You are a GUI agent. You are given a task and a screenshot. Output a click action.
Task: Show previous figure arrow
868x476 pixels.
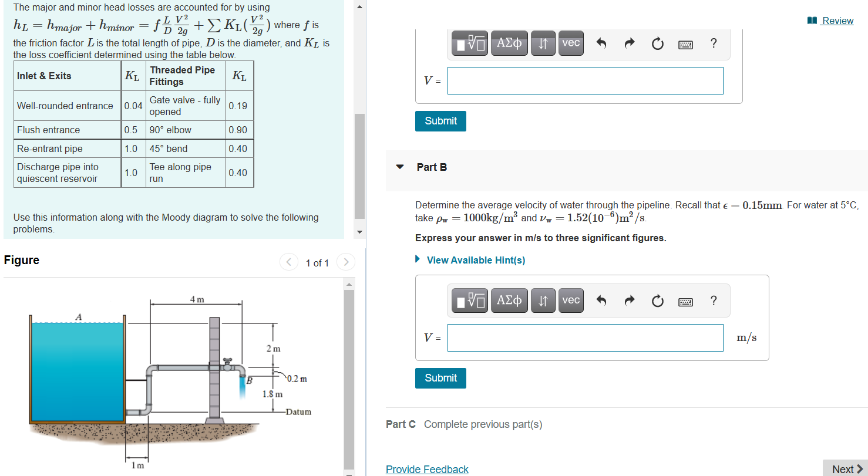tap(288, 262)
